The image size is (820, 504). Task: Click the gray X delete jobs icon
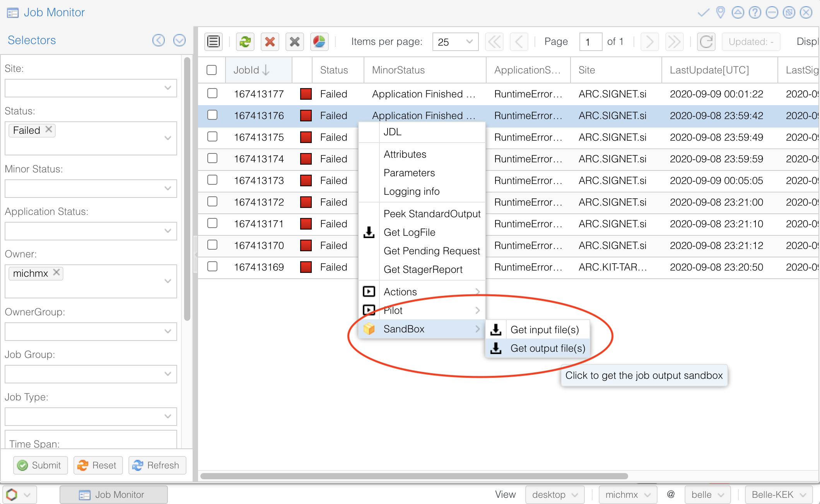point(294,41)
